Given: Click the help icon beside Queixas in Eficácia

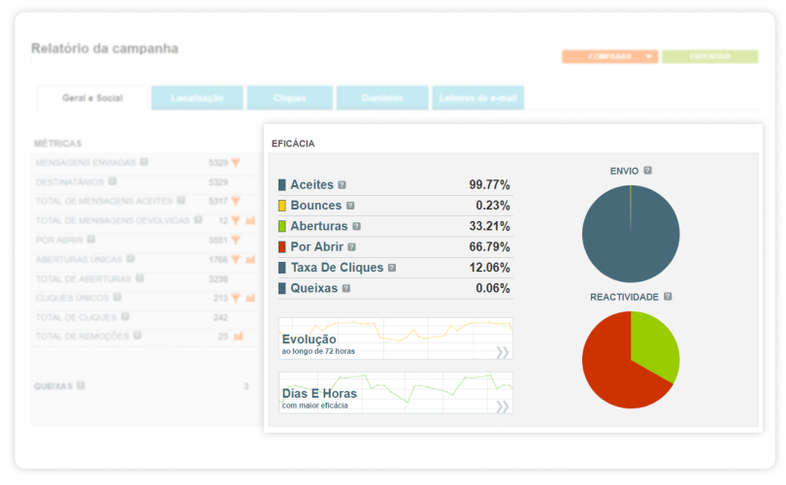Looking at the screenshot, I should tap(346, 289).
